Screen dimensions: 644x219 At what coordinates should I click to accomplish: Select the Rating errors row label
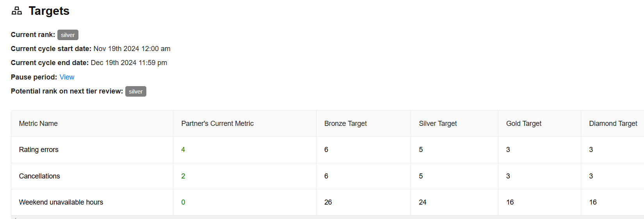coord(39,150)
